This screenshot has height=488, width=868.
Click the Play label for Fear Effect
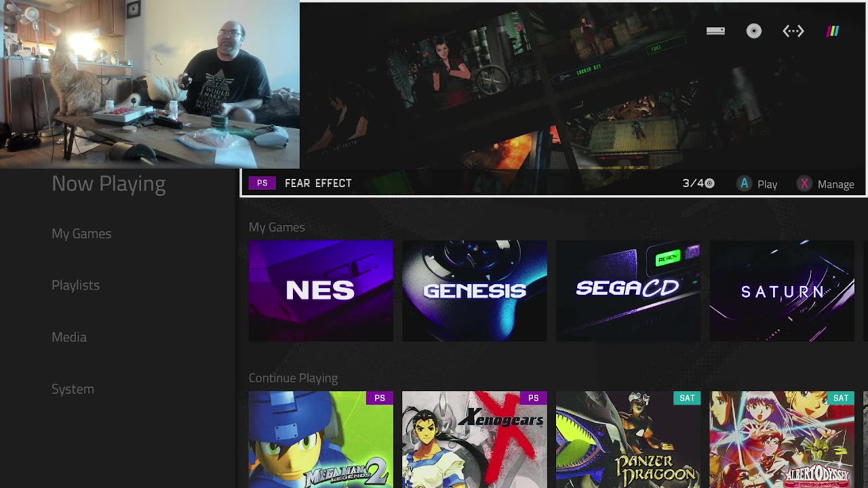(x=767, y=184)
